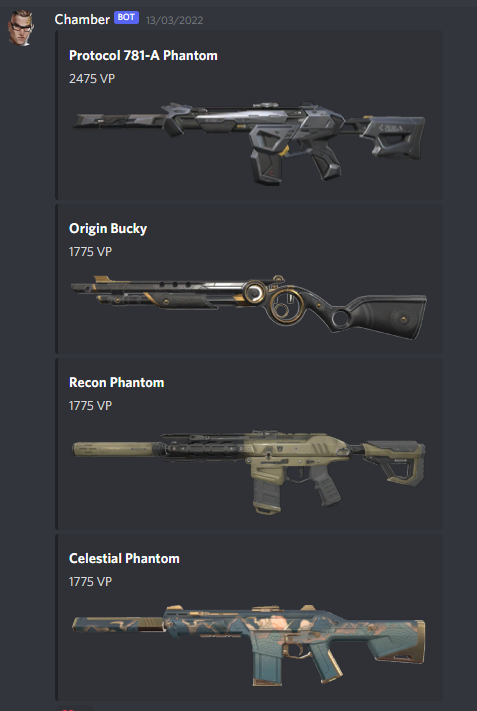
Task: Open the Chamber bot avatar profile
Action: point(20,28)
